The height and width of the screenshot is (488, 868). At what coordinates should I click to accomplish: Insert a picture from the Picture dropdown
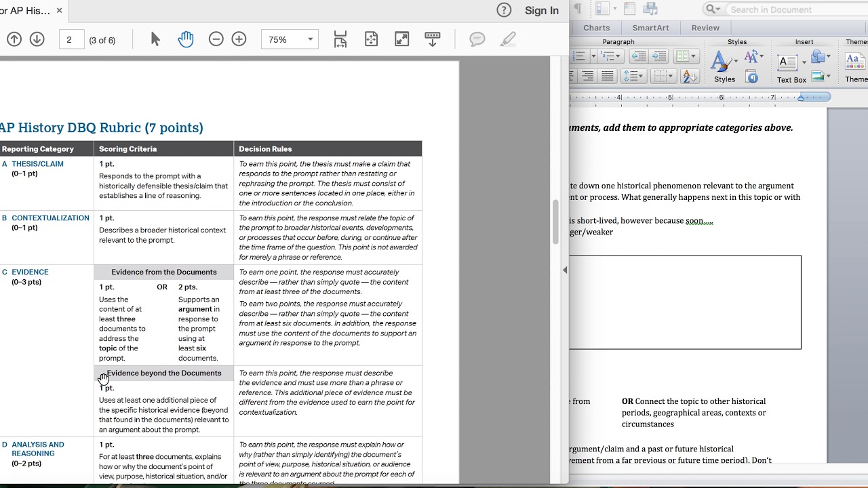pos(821,76)
